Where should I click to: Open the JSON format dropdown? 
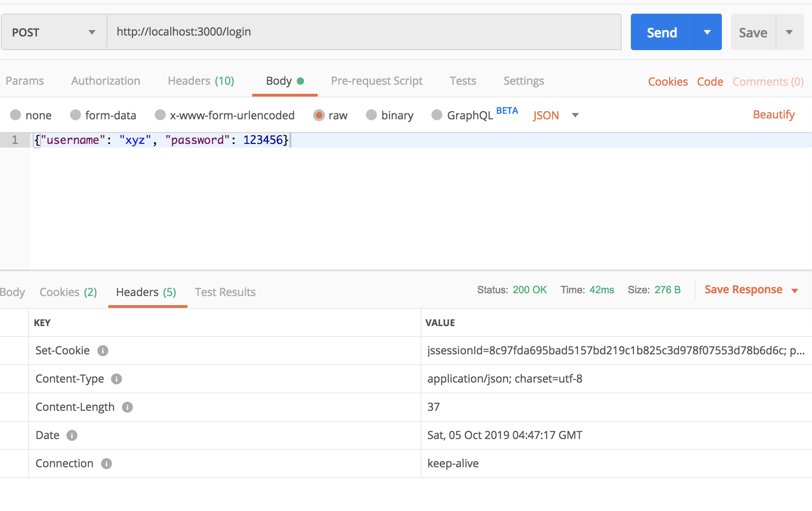(556, 115)
